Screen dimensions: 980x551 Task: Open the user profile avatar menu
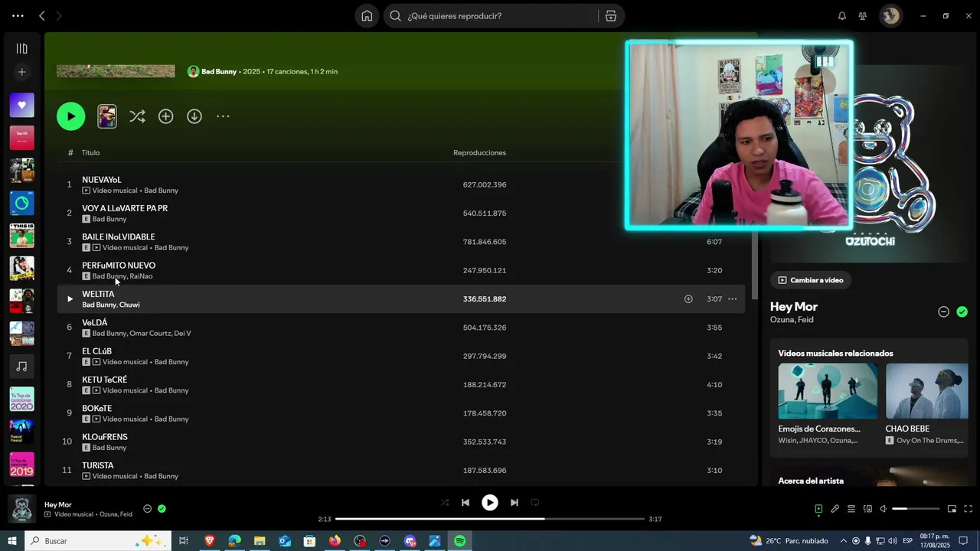click(x=890, y=16)
